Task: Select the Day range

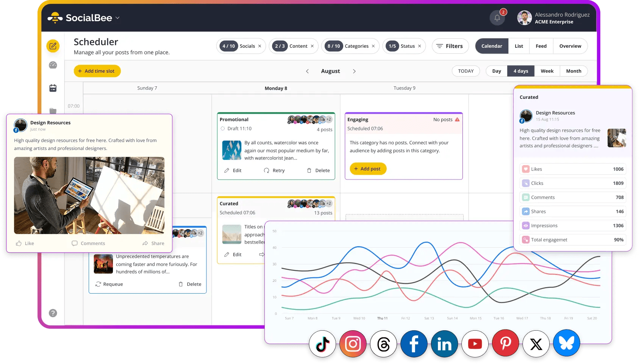Action: tap(497, 71)
